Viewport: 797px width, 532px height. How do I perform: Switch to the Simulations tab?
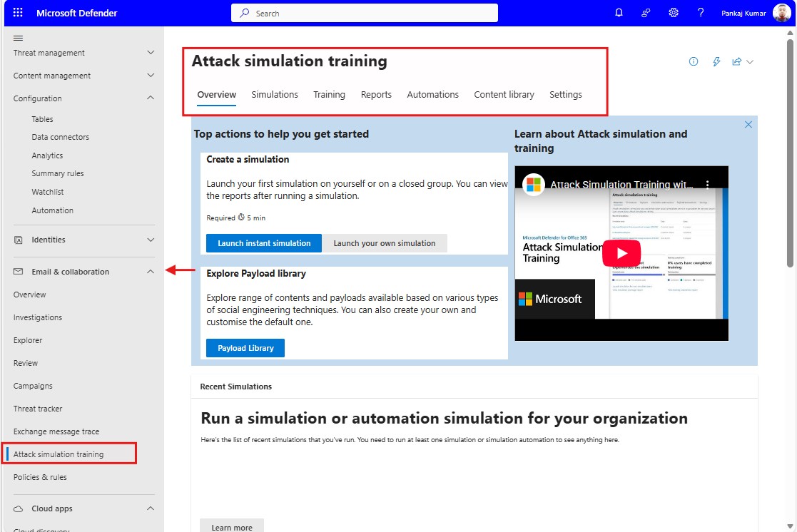coord(274,93)
